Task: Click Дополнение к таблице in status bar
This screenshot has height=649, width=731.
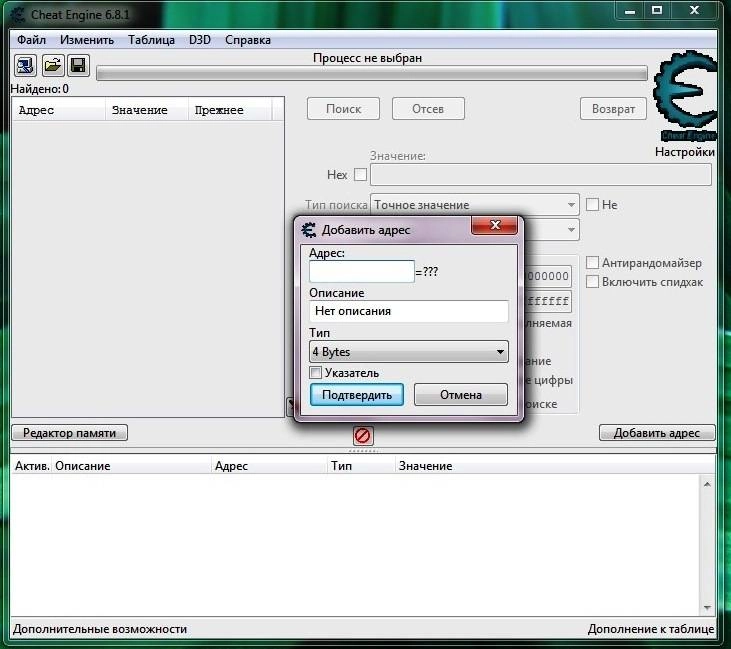Action: pyautogui.click(x=651, y=629)
